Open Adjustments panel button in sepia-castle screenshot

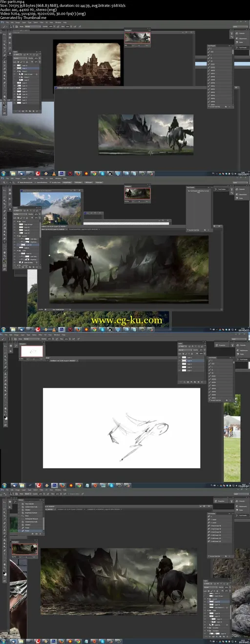[x=242, y=39]
